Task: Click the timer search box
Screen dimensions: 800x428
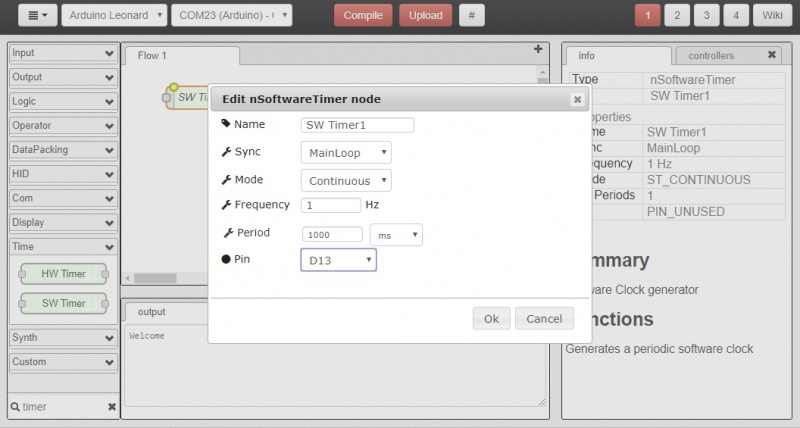Action: [64, 407]
